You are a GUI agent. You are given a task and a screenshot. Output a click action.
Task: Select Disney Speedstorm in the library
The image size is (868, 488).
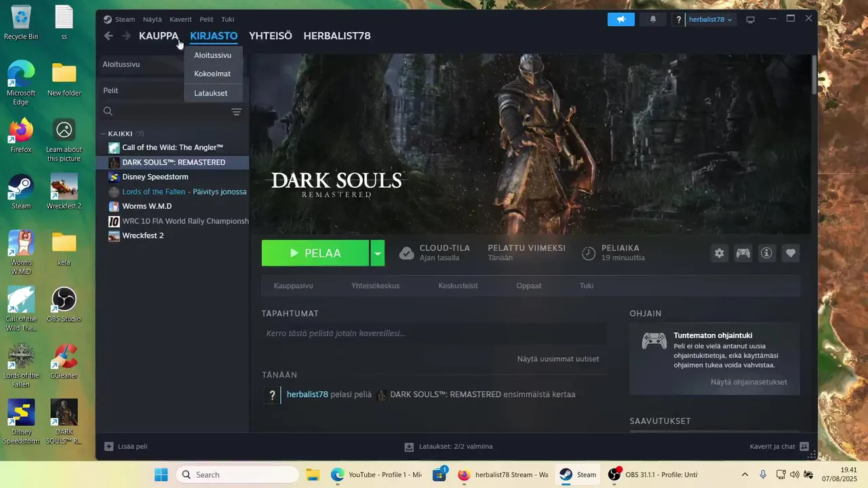(172, 177)
